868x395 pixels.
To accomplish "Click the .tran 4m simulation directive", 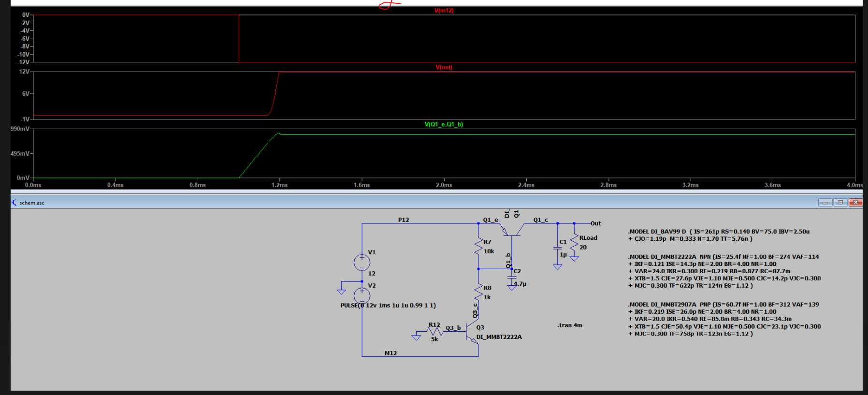I will click(x=570, y=325).
